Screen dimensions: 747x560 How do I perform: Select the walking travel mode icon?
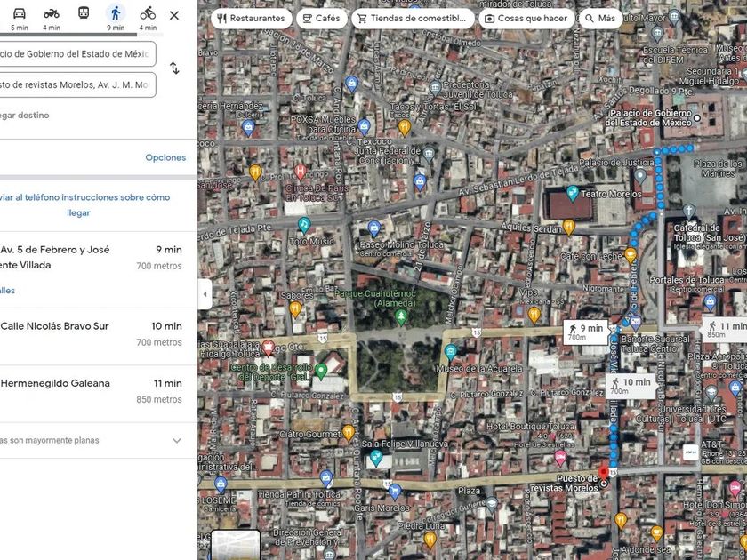(x=115, y=13)
